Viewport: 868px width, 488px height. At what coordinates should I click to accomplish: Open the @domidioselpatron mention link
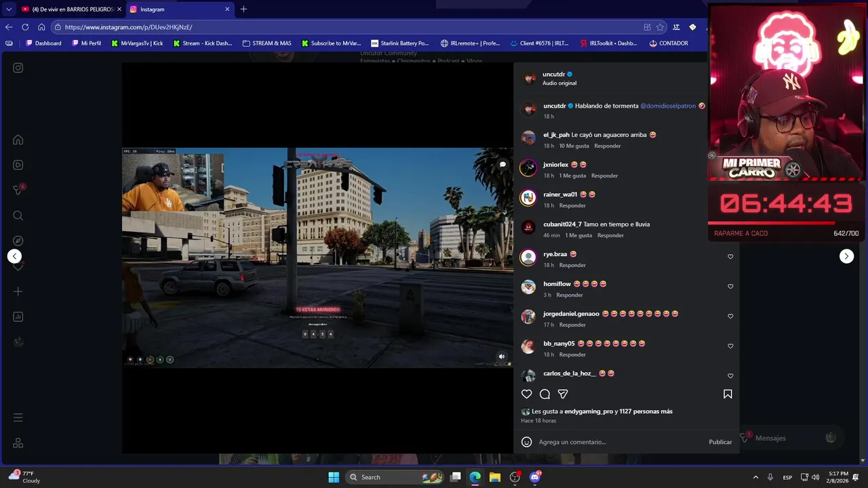tap(668, 106)
